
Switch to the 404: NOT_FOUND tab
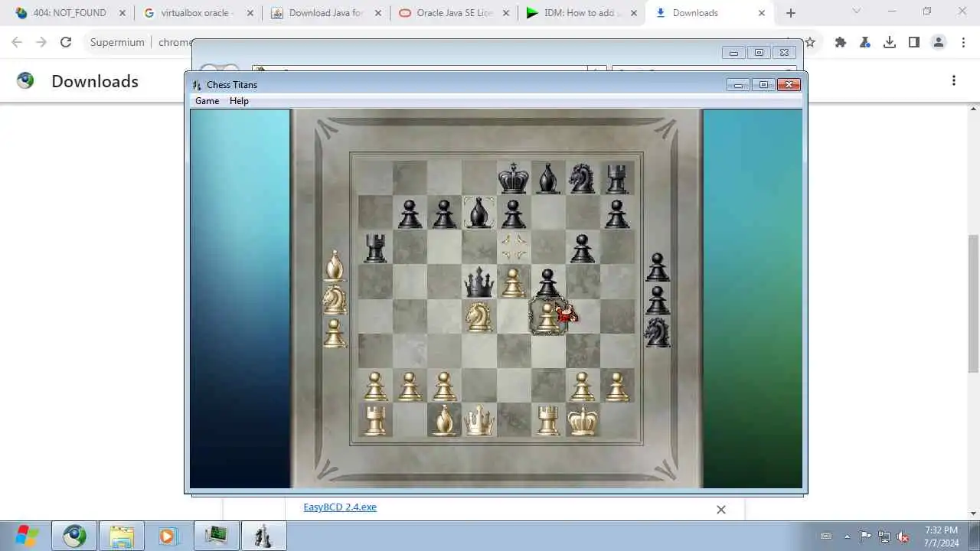[69, 13]
